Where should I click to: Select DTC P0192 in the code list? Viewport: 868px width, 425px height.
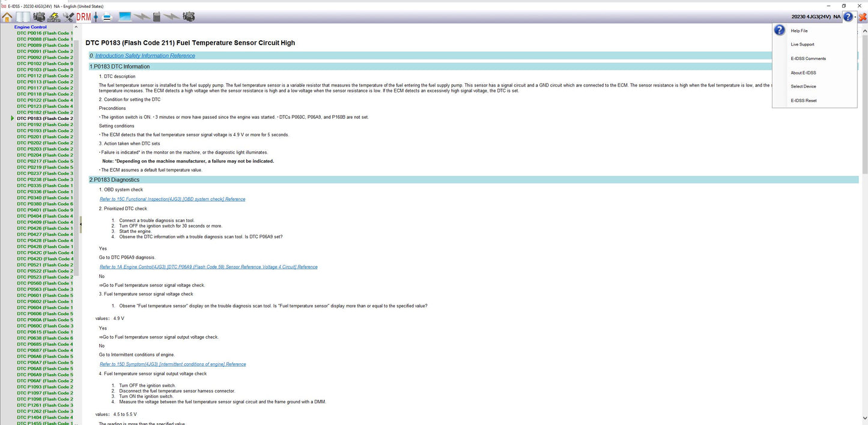(x=45, y=125)
